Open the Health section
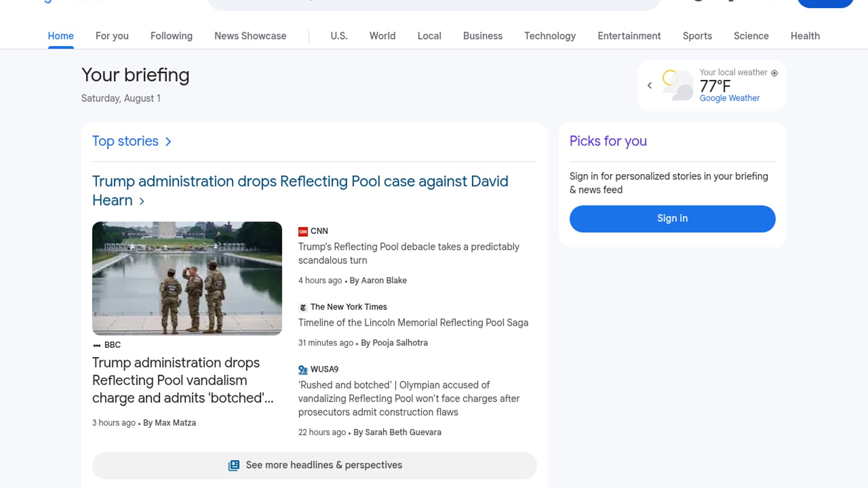This screenshot has width=868, height=488. coord(805,36)
